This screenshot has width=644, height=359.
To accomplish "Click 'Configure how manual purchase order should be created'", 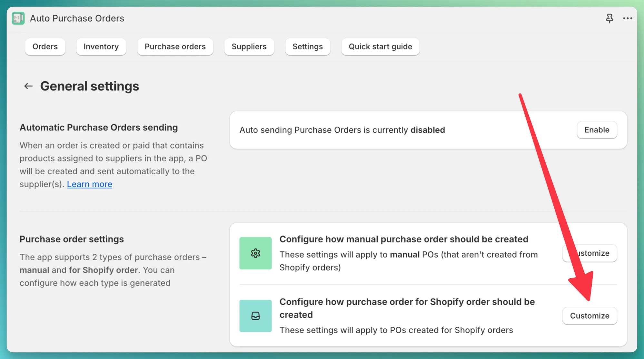I will tap(404, 239).
